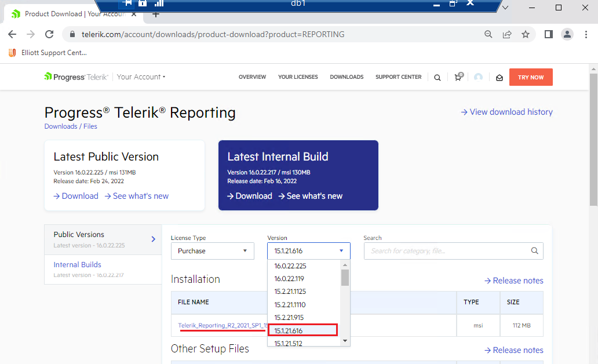Click the TYPE column header
The width and height of the screenshot is (598, 364).
tap(471, 302)
